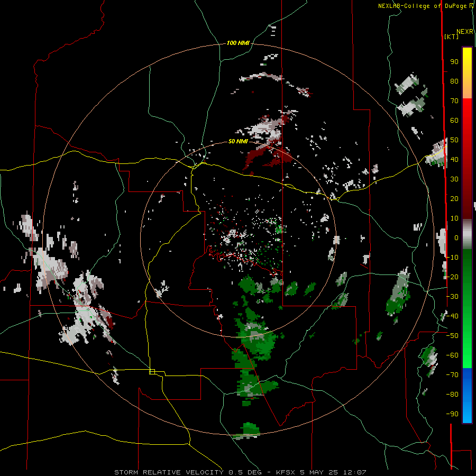The width and height of the screenshot is (476, 476).
Task: Click the "12:07" time stamp in the caption
Action: click(354, 472)
